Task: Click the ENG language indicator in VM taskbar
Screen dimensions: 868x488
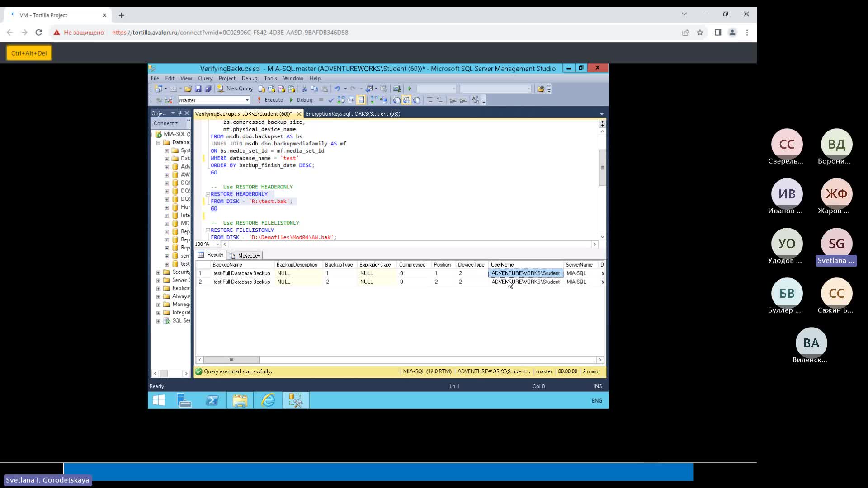Action: tap(597, 401)
